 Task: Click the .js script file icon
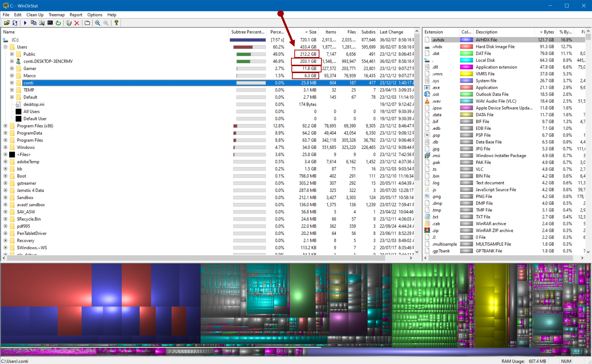(x=427, y=189)
